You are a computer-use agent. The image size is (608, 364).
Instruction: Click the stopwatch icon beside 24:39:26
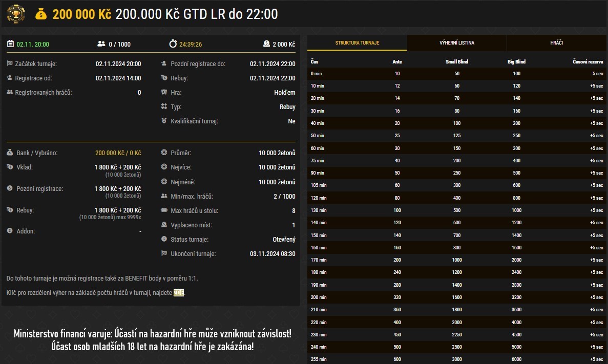point(173,44)
